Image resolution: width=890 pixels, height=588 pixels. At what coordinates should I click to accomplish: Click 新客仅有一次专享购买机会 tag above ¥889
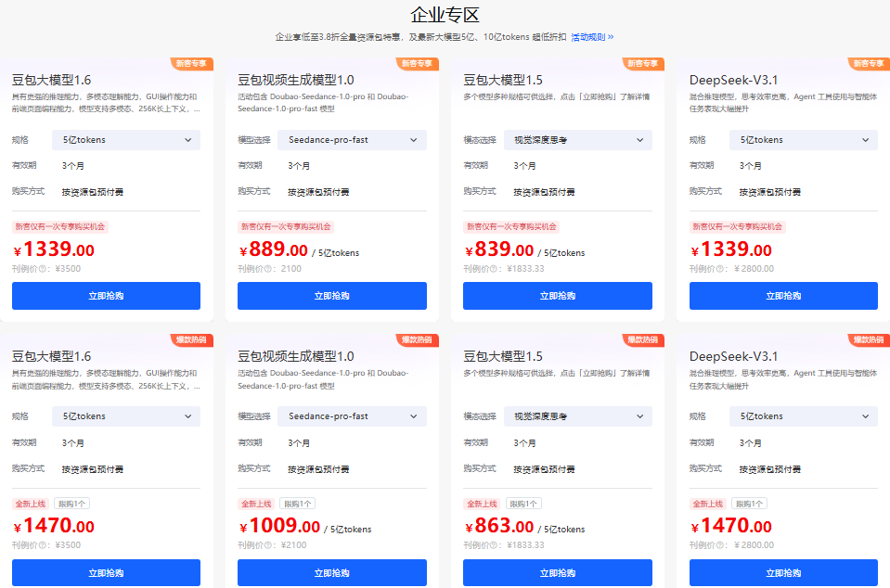(x=286, y=227)
